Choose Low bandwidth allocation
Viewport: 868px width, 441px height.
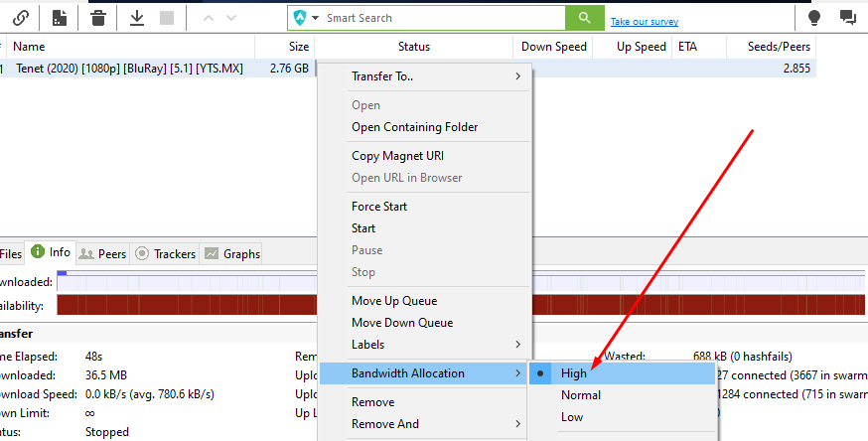click(572, 417)
